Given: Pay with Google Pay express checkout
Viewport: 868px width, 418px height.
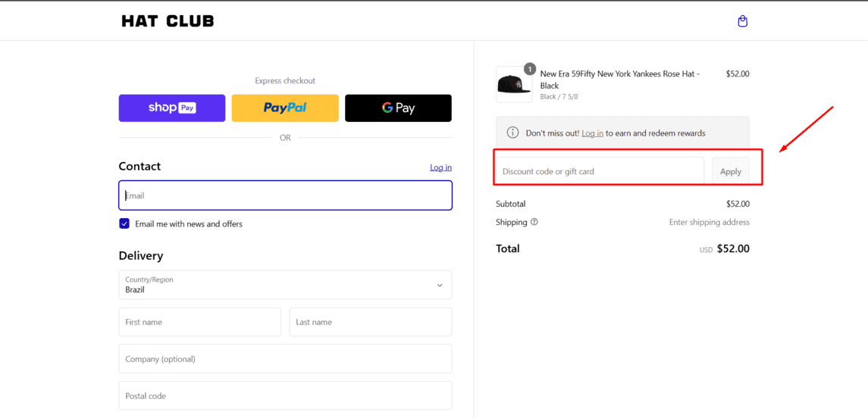Looking at the screenshot, I should tap(398, 108).
